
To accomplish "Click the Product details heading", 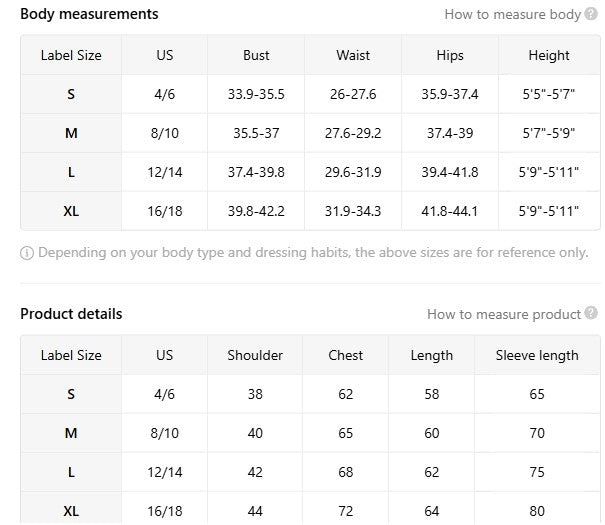I will tap(71, 314).
